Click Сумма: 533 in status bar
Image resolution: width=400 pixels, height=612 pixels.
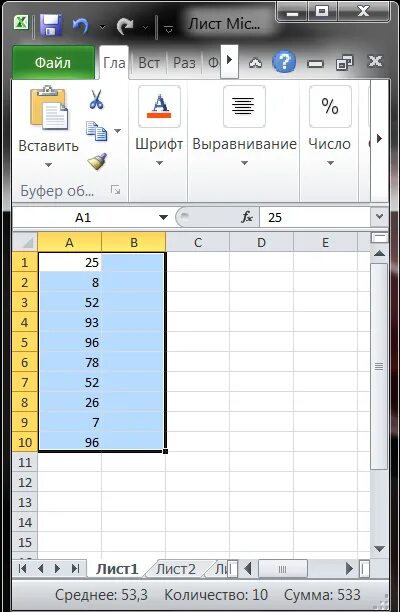tap(322, 595)
